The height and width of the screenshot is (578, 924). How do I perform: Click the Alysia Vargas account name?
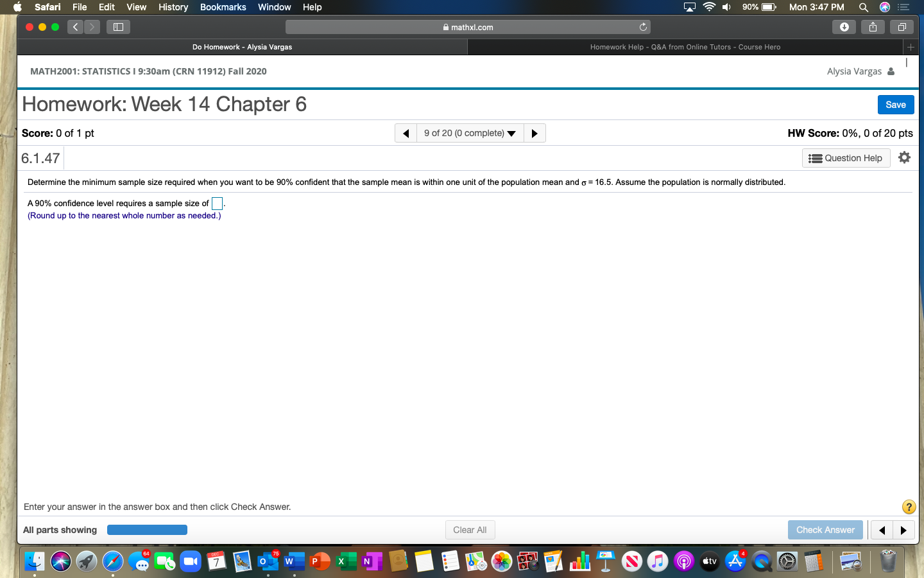pos(854,71)
